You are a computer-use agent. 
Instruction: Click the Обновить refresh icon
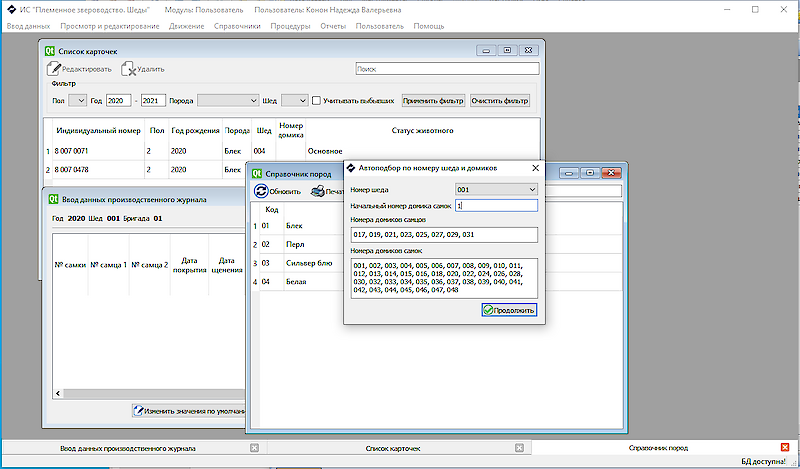tap(261, 191)
